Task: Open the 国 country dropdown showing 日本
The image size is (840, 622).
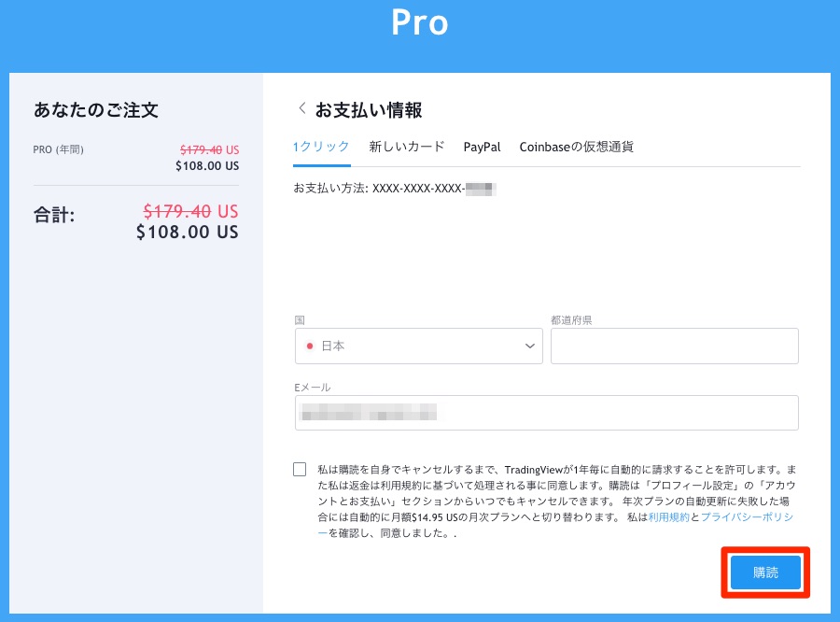Action: pos(419,346)
